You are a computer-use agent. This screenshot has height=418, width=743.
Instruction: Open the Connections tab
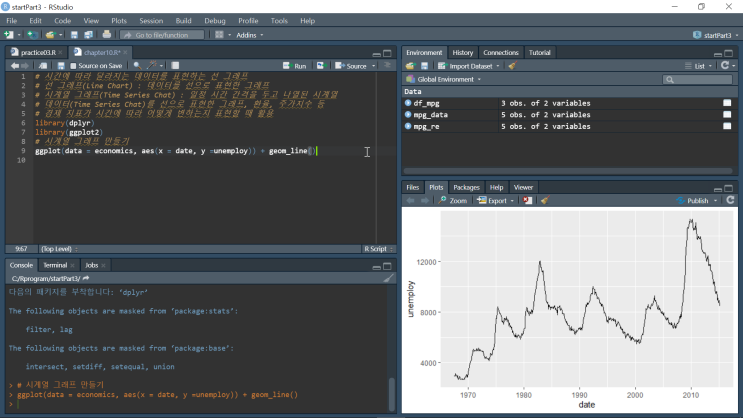500,53
